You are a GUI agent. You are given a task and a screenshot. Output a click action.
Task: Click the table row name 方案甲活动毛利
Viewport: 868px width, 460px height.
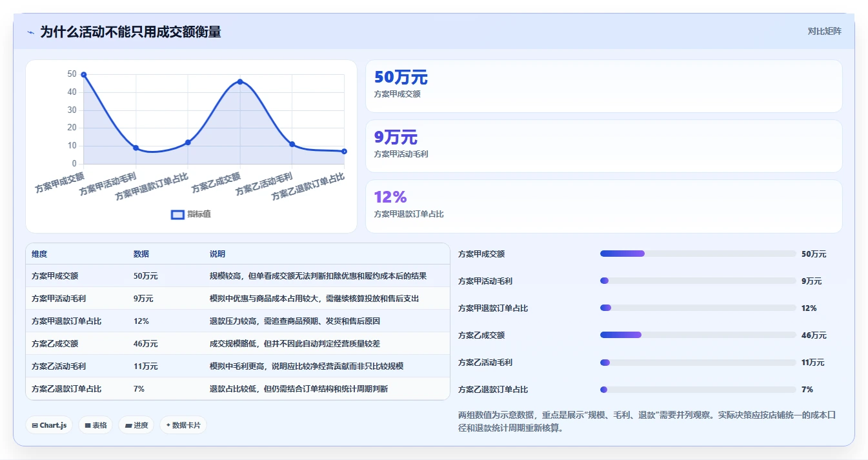coord(59,298)
